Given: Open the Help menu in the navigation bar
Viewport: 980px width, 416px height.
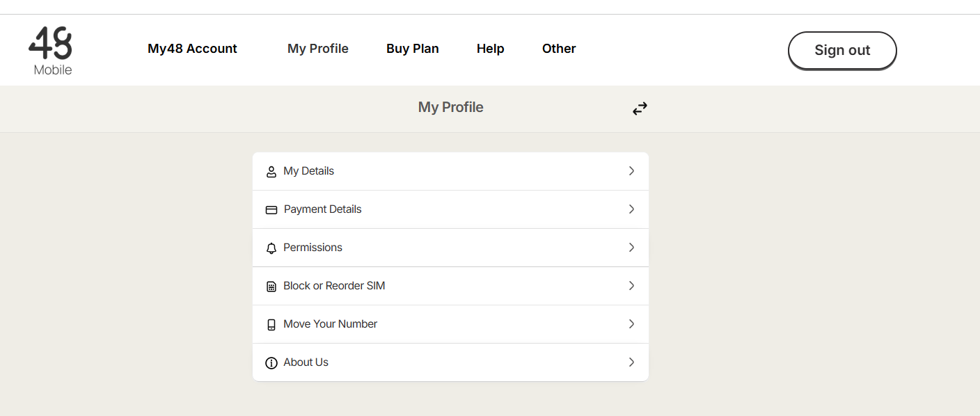Looking at the screenshot, I should pyautogui.click(x=490, y=49).
